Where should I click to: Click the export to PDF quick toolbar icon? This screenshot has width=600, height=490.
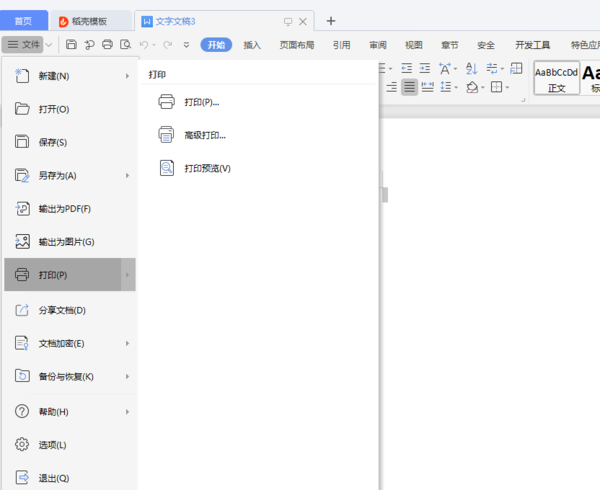click(89, 45)
